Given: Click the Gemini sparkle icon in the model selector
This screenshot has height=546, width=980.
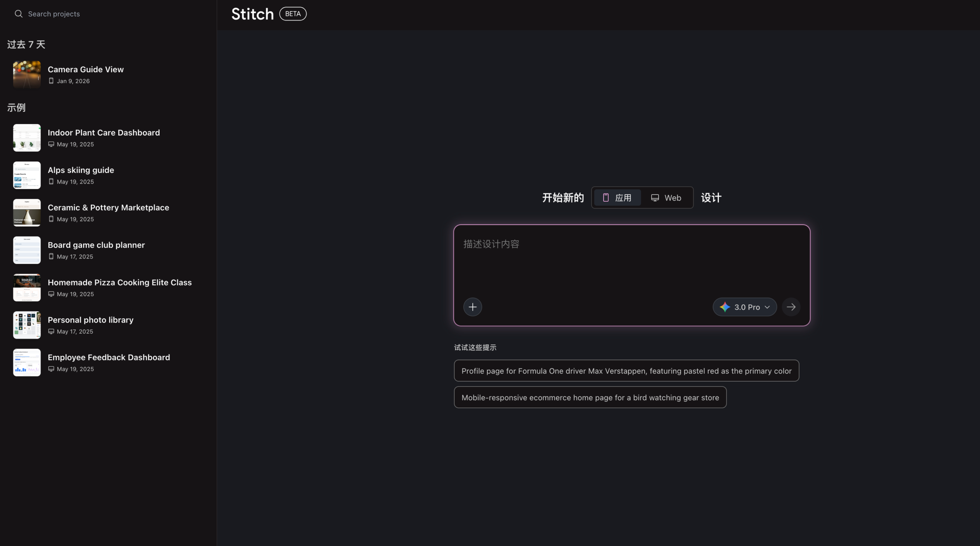Looking at the screenshot, I should click(x=725, y=306).
